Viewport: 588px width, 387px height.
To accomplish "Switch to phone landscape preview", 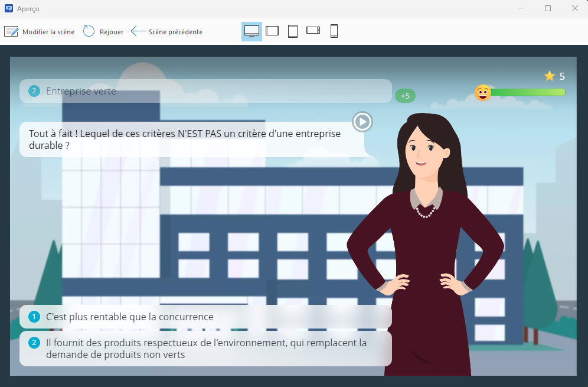I will pyautogui.click(x=313, y=31).
